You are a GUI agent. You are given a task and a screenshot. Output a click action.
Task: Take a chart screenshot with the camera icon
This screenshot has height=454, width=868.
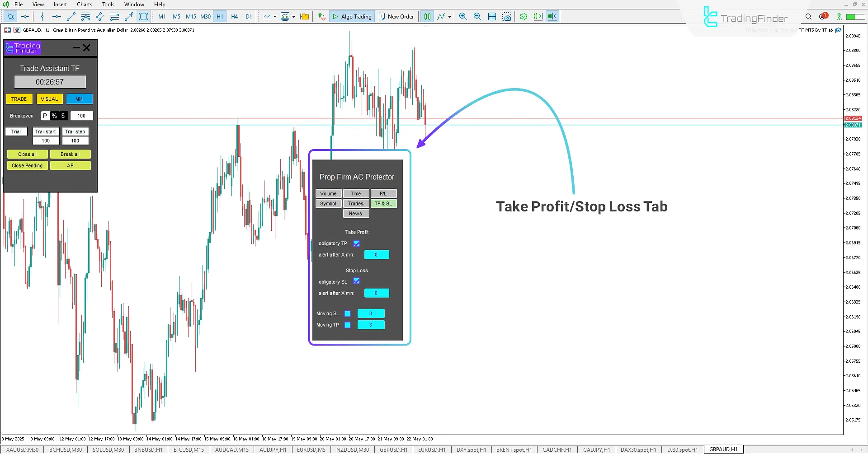click(507, 16)
